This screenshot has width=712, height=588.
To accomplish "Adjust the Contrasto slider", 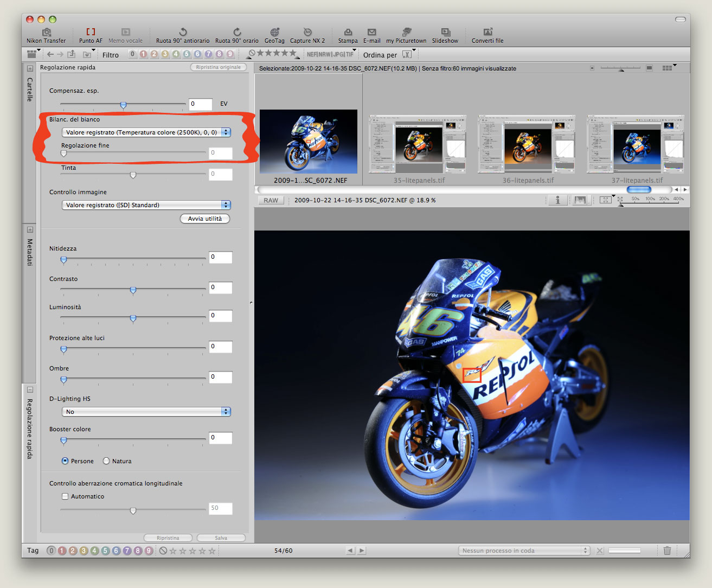I will [133, 290].
